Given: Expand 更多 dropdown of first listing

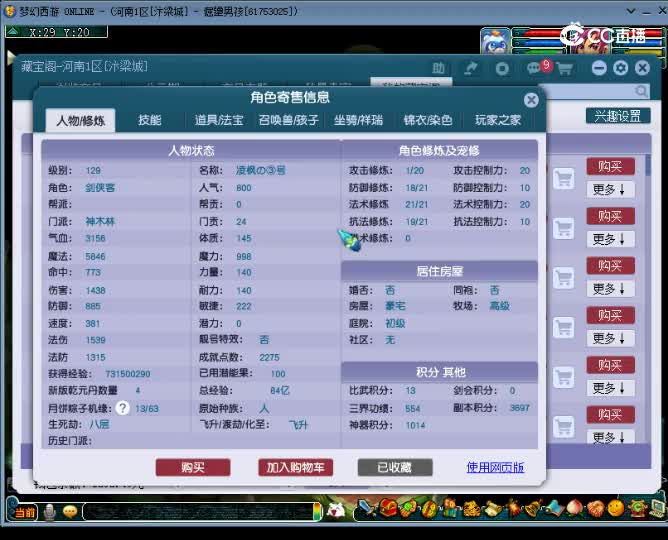Looking at the screenshot, I should pyautogui.click(x=610, y=190).
